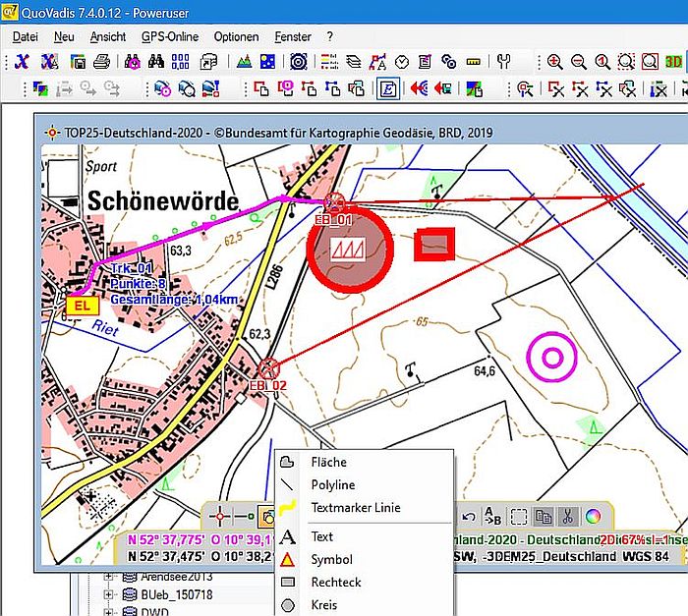Click the zoom in magnifier icon
The width and height of the screenshot is (688, 616).
pyautogui.click(x=555, y=62)
